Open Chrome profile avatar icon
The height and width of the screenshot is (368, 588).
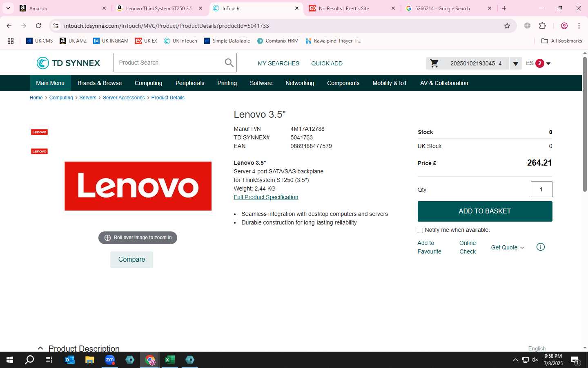point(564,26)
